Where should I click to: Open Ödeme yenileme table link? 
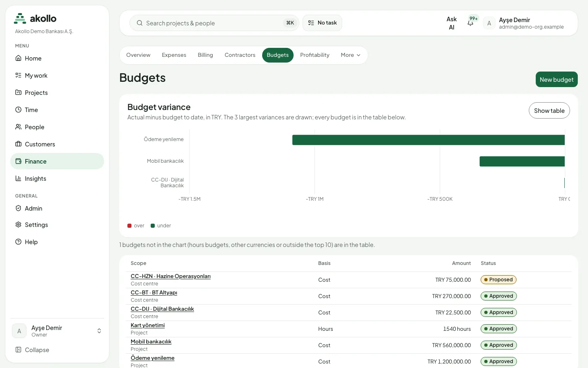click(152, 358)
